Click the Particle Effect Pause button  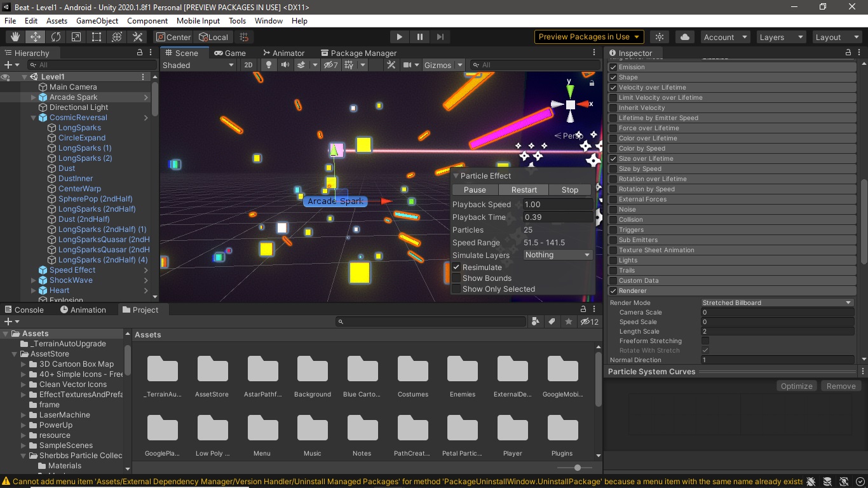475,190
